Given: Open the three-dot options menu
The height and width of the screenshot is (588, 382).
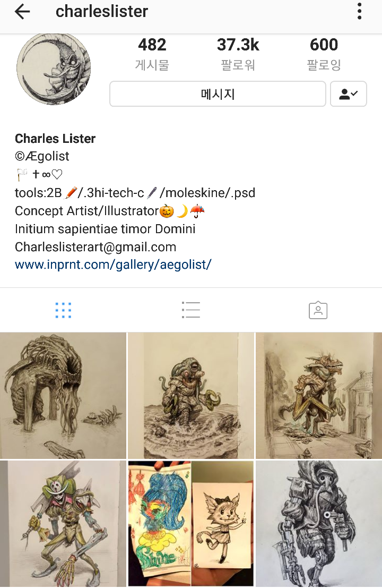Looking at the screenshot, I should pyautogui.click(x=359, y=11).
